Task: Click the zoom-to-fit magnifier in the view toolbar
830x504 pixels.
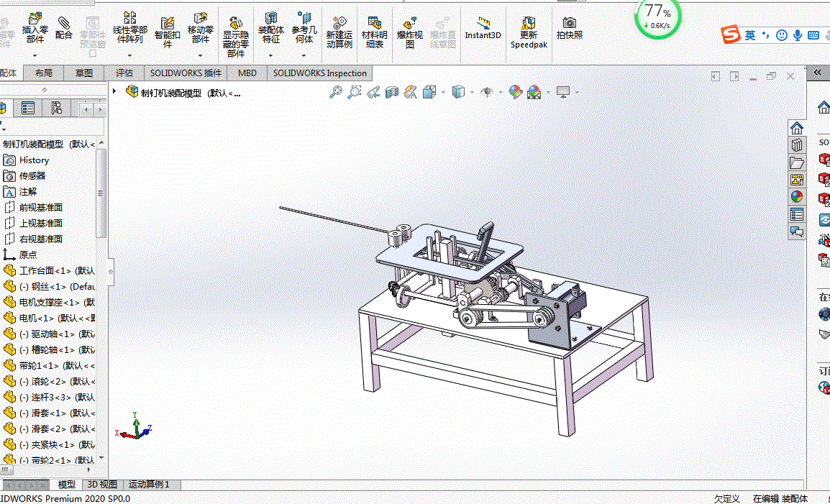Action: 336,93
